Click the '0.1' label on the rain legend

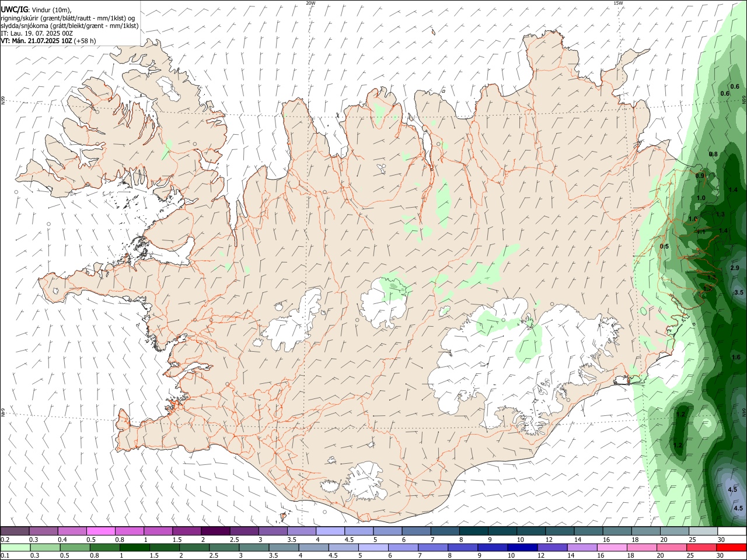(5, 555)
